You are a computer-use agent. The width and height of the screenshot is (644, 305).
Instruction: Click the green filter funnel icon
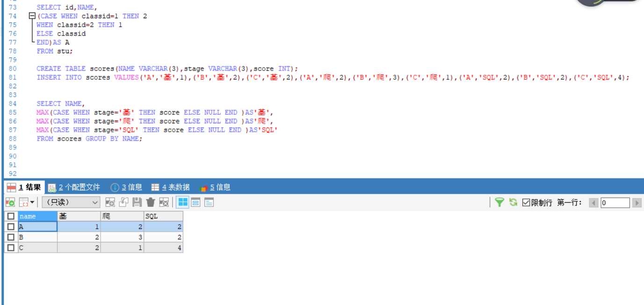(499, 202)
